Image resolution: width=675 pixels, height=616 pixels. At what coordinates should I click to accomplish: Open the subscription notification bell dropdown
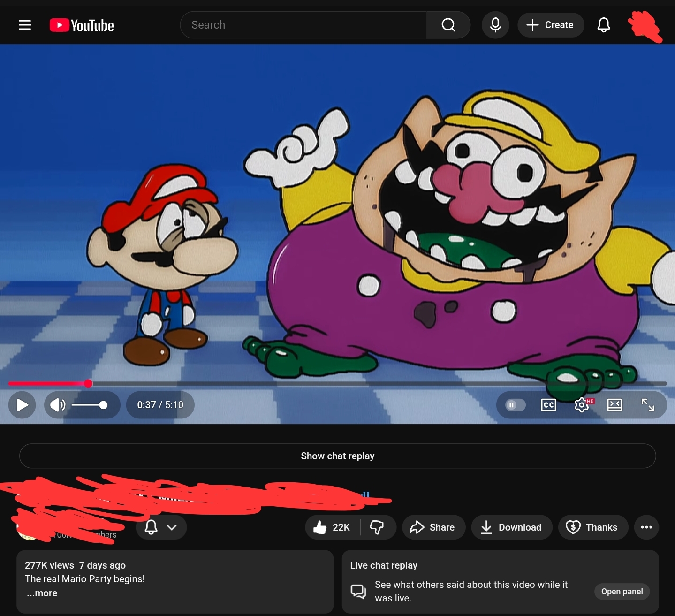point(161,527)
